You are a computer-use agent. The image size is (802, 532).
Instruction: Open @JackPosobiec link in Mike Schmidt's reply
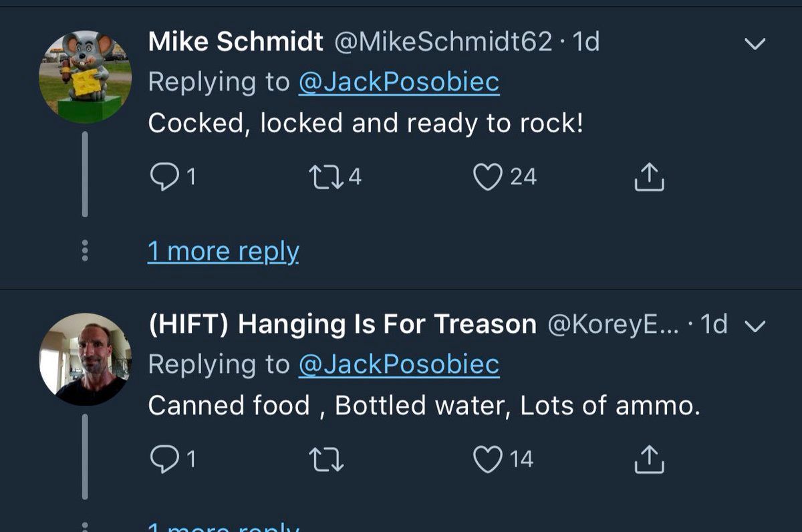click(398, 82)
